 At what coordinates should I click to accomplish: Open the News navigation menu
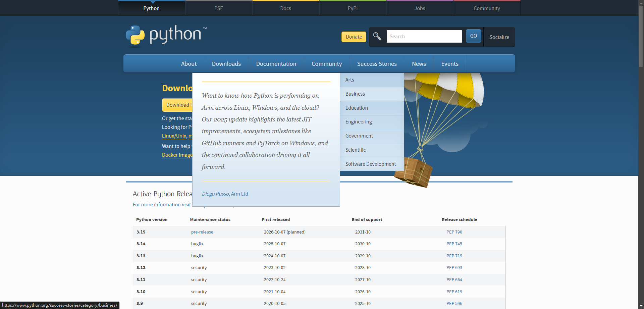click(419, 64)
